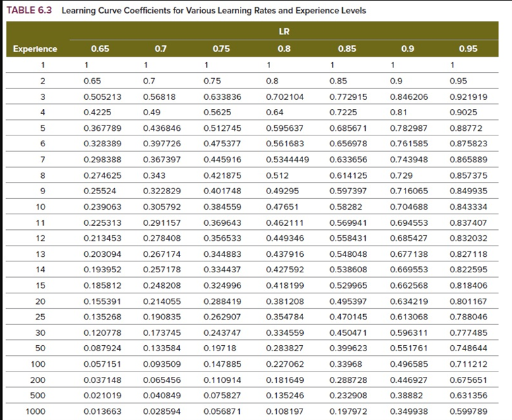Click cell value 0.58282
Image resolution: width=512 pixels, height=420 pixels.
[346, 207]
